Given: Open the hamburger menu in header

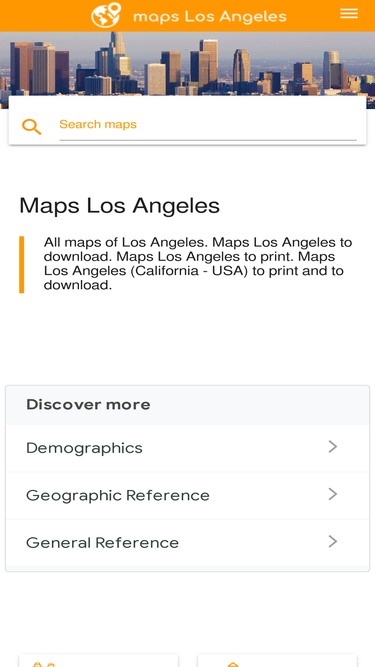Looking at the screenshot, I should click(349, 14).
